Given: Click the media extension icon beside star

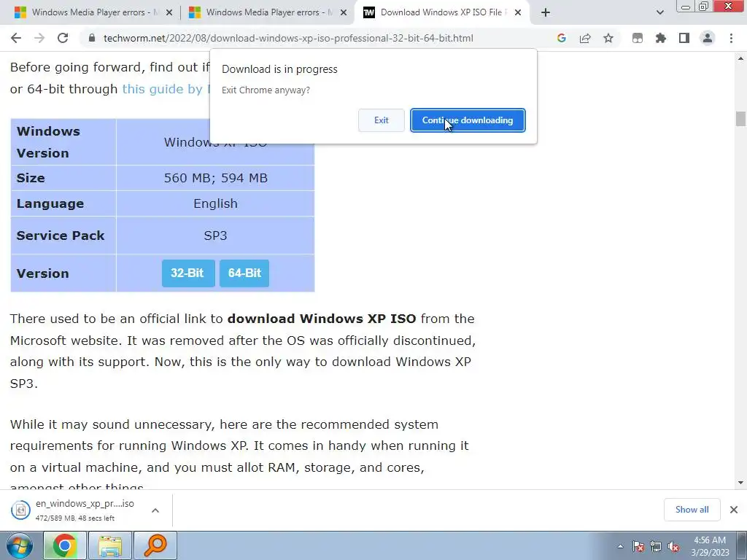Looking at the screenshot, I should click(x=638, y=38).
